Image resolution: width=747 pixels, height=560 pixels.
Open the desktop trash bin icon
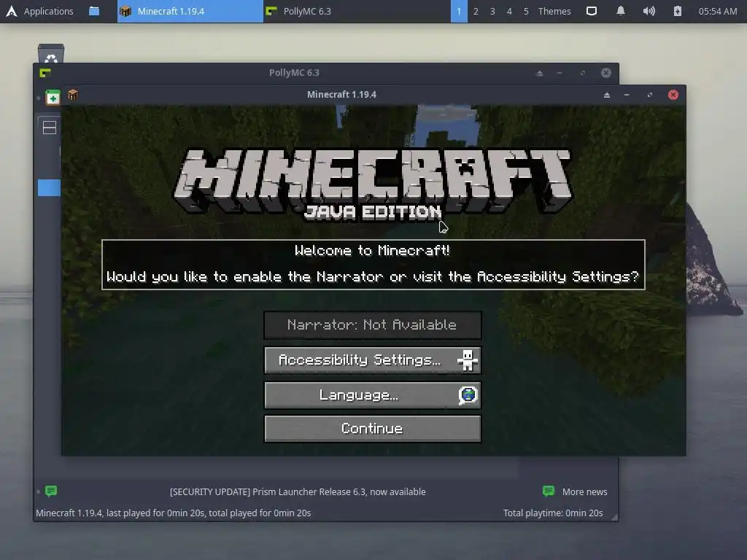pos(51,53)
